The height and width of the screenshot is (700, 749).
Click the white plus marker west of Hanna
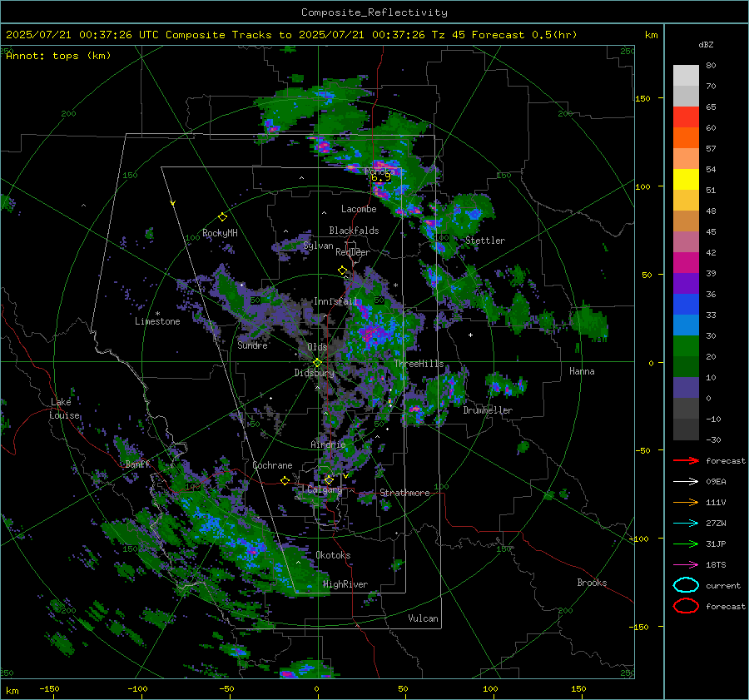[x=470, y=335]
